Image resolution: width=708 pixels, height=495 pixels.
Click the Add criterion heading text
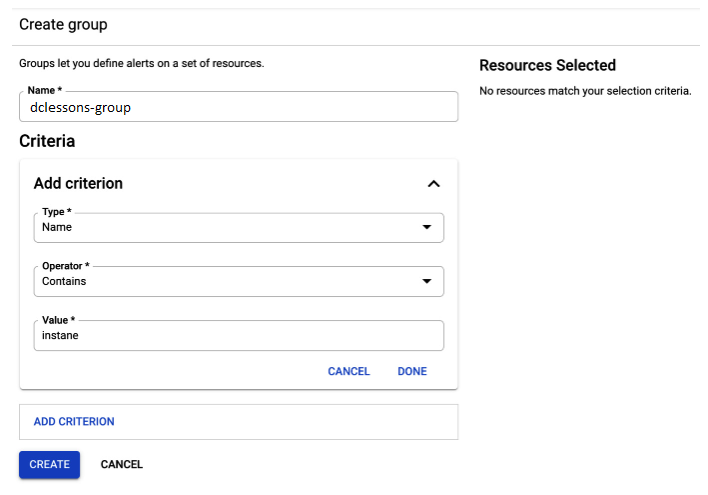point(78,183)
